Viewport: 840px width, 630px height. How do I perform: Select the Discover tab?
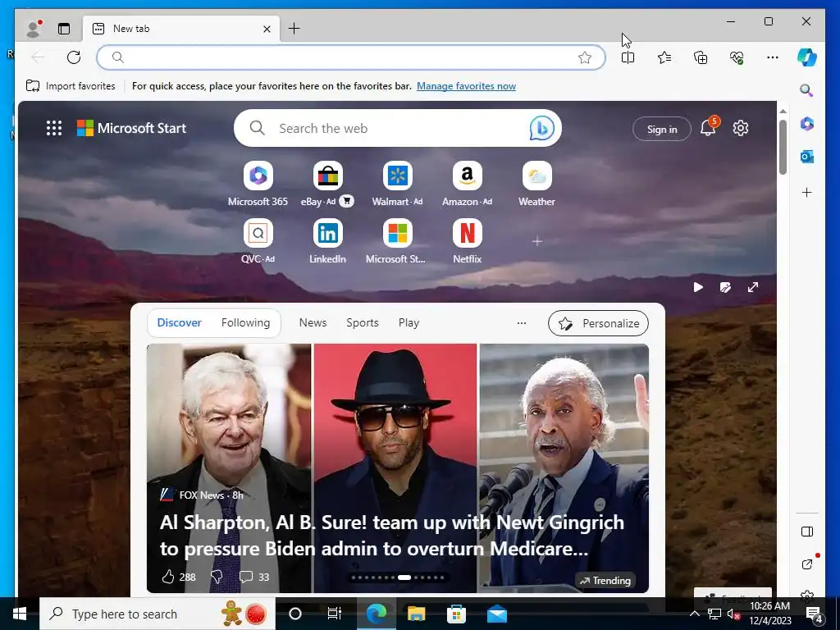pos(179,322)
